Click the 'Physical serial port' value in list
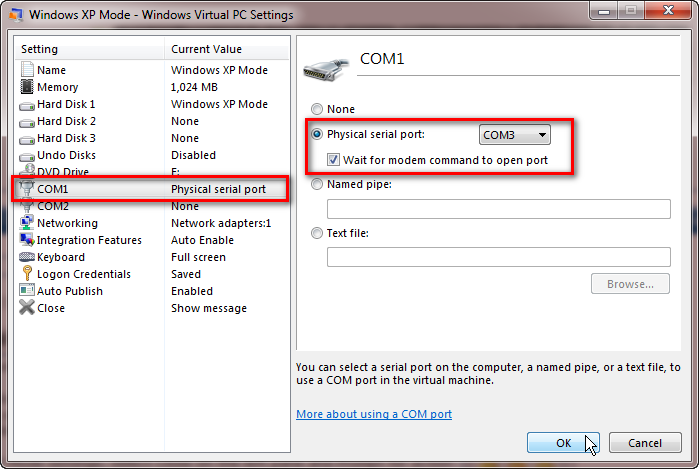This screenshot has width=699, height=469. click(218, 189)
